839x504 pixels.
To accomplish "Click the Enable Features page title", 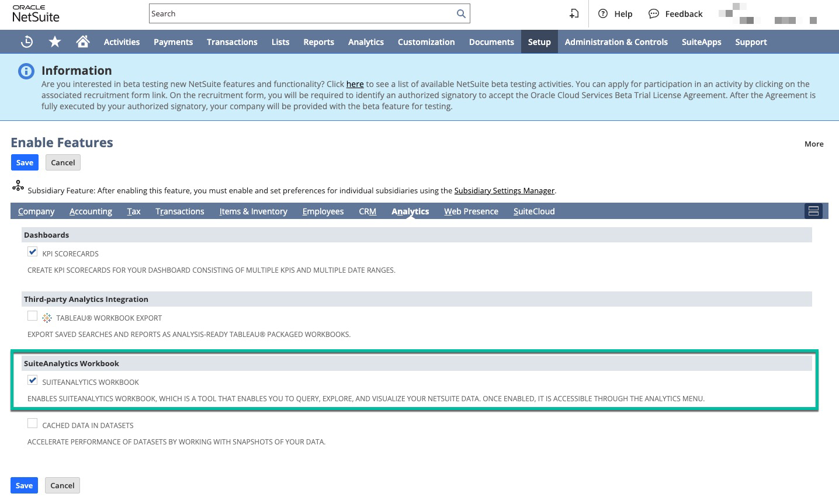I will (x=62, y=142).
